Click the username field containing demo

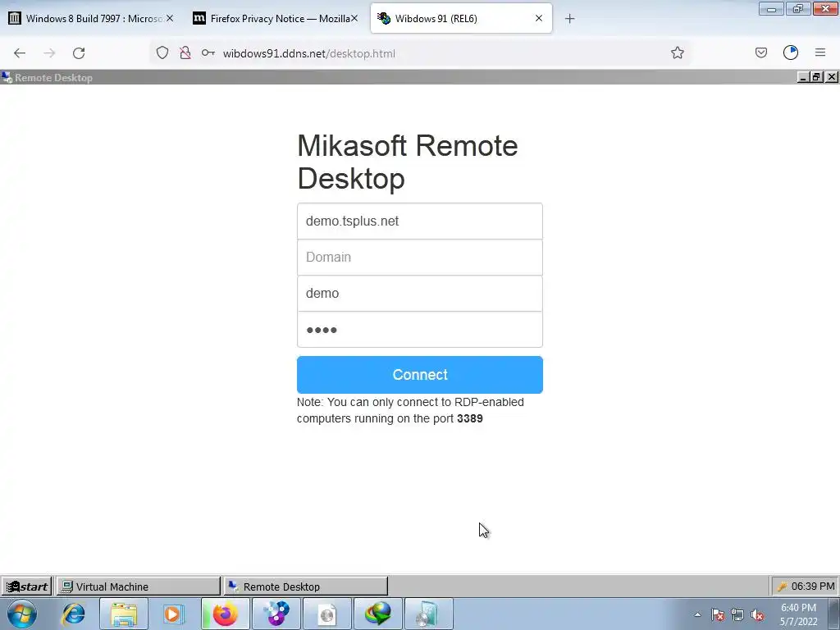click(419, 294)
